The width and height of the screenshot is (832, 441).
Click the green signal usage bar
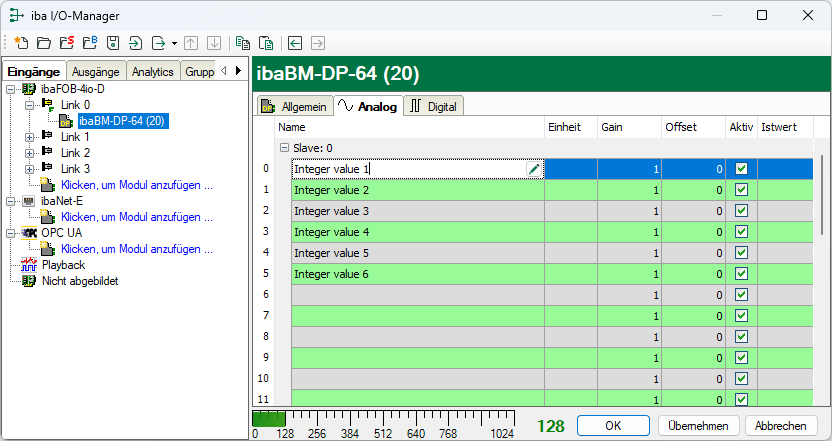point(270,419)
